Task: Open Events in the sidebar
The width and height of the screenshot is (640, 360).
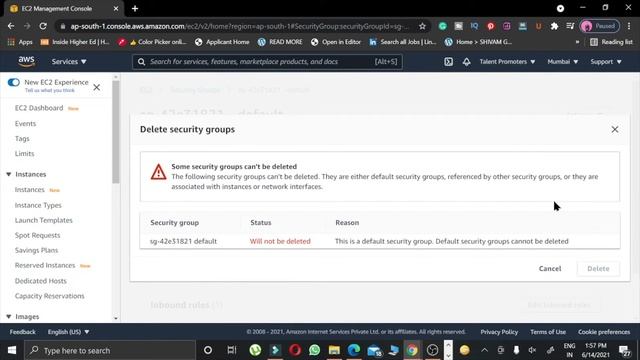Action: point(25,124)
